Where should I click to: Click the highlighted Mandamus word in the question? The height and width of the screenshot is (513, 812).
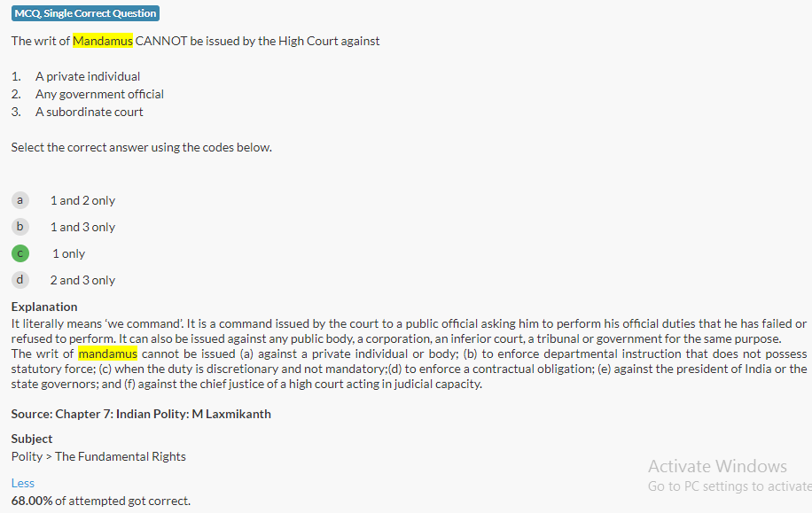coord(102,41)
